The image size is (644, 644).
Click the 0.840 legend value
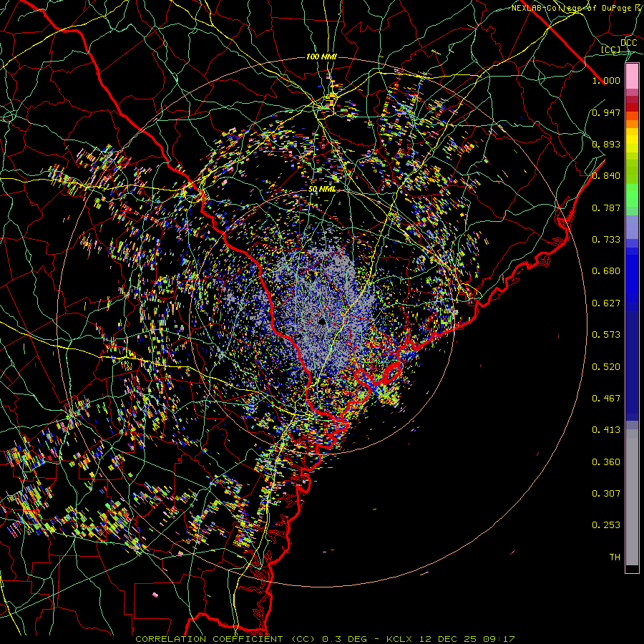pos(606,176)
